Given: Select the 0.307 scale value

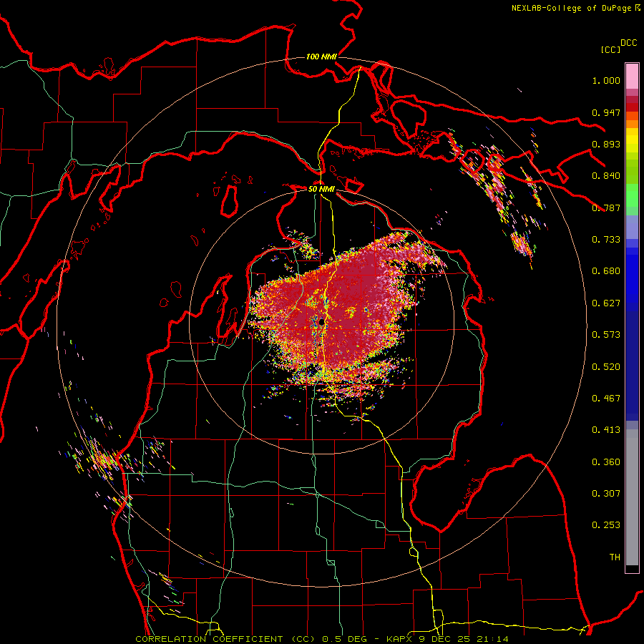Looking at the screenshot, I should click(x=606, y=494).
